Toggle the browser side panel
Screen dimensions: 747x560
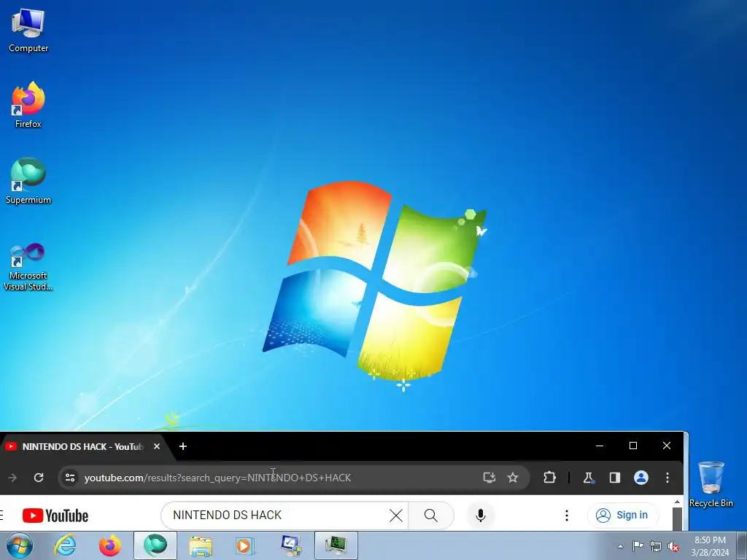[615, 478]
